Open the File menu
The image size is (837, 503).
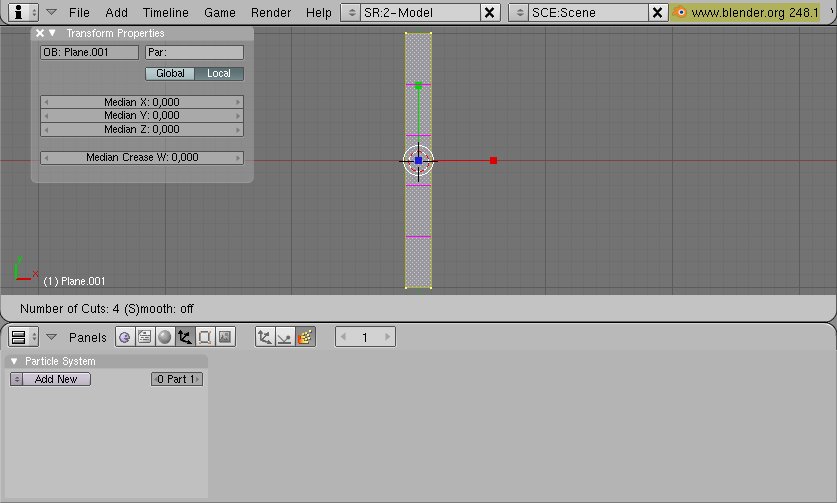tap(79, 12)
